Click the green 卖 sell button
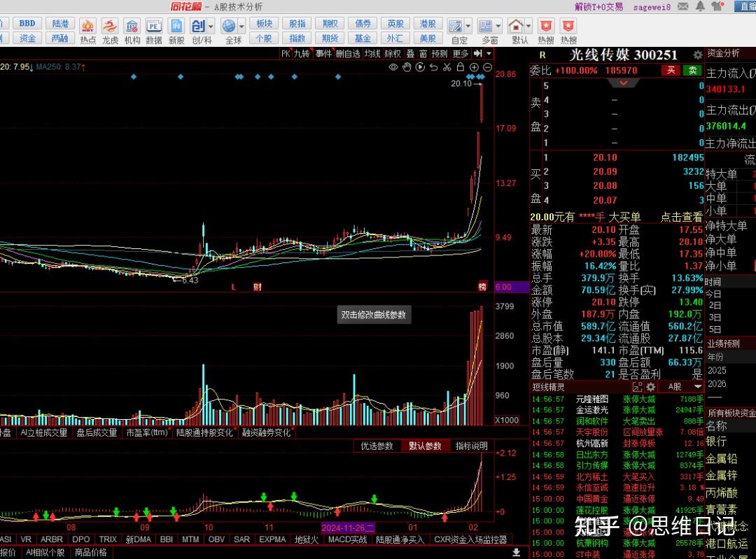 click(x=692, y=71)
